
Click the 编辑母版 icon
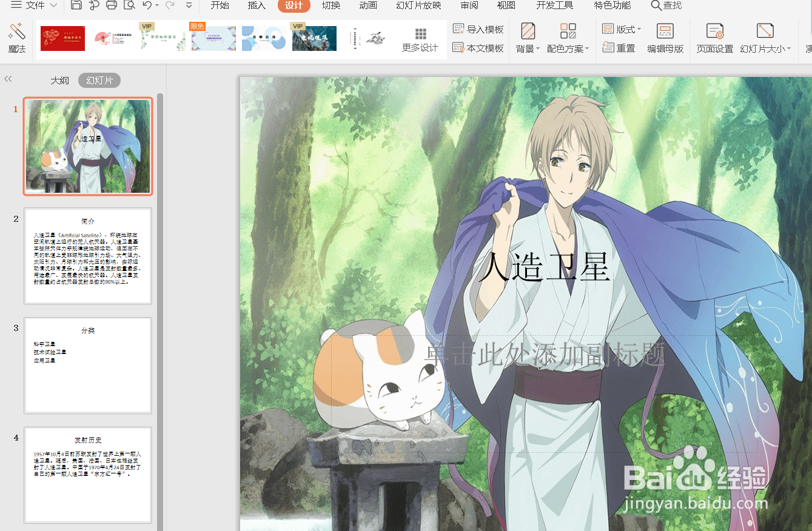[x=665, y=31]
